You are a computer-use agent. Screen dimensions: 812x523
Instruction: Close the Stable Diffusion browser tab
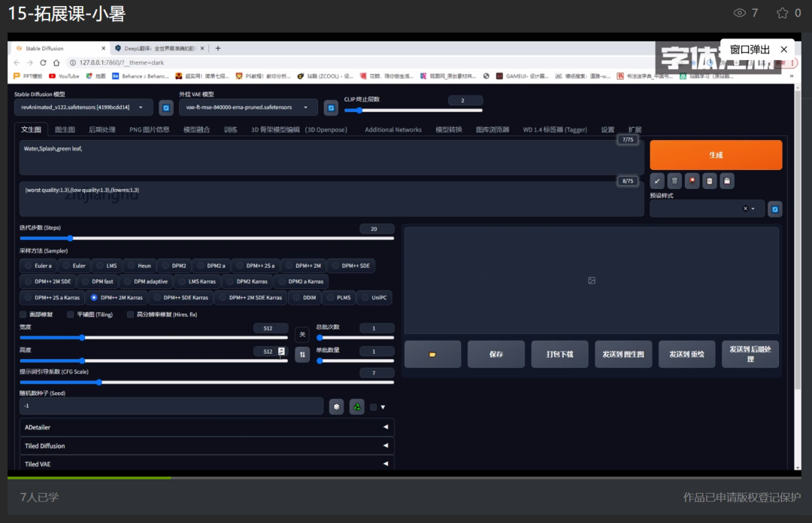point(103,48)
